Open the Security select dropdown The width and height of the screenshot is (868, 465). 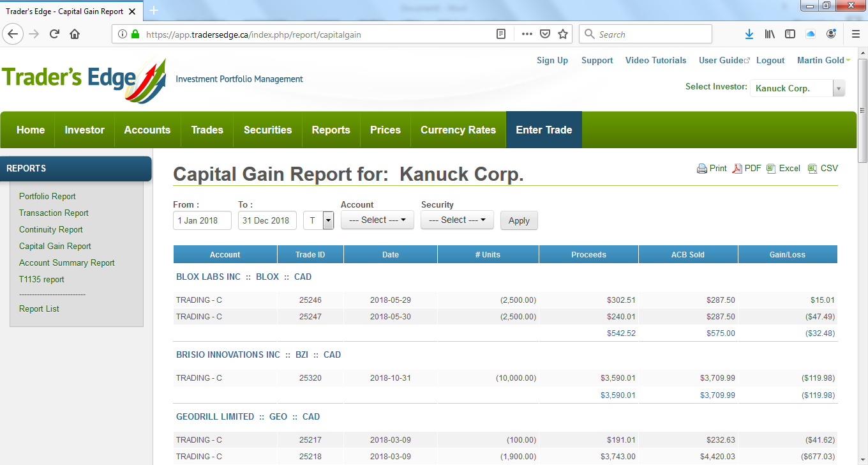click(x=458, y=220)
